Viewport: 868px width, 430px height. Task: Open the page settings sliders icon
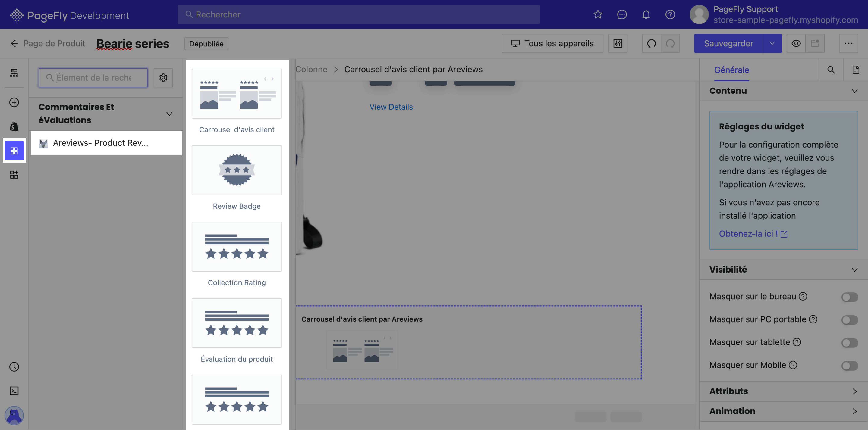click(618, 43)
